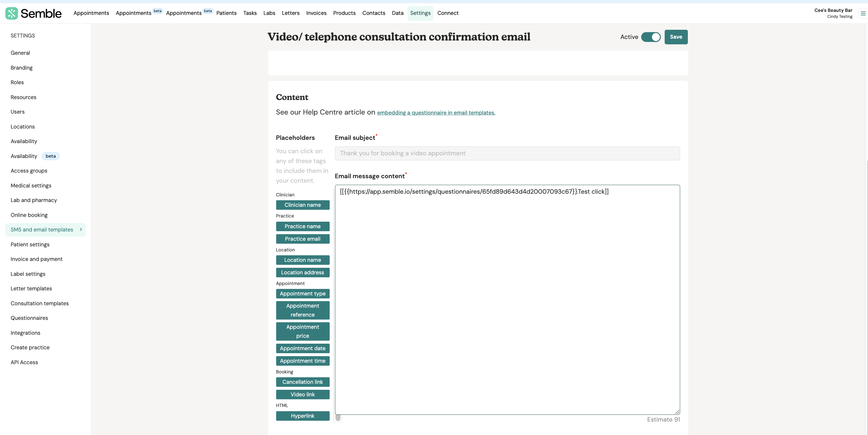Open Integrations settings

click(25, 333)
